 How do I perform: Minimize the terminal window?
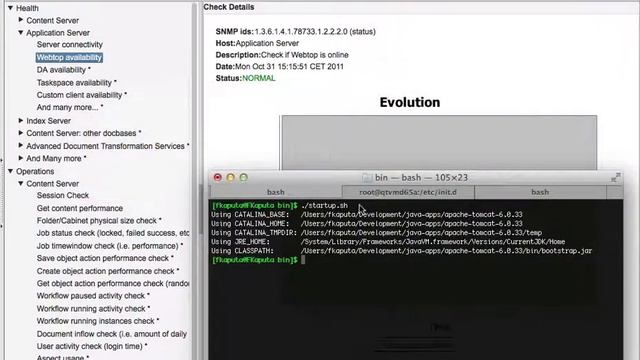[x=231, y=178]
